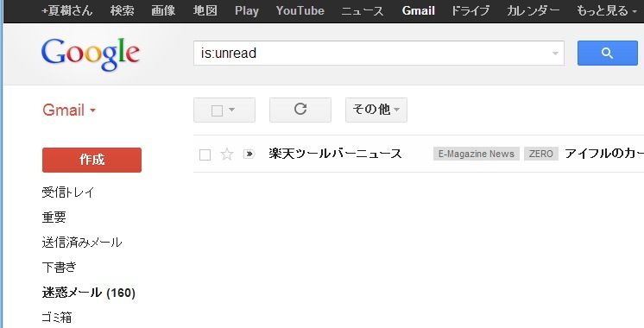Open ニュース in the top bar

click(363, 10)
